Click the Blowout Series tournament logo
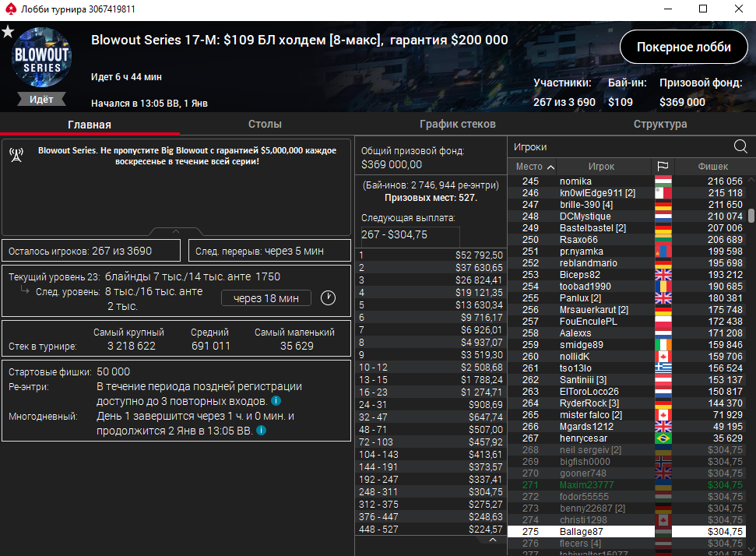The image size is (756, 556). [x=41, y=58]
